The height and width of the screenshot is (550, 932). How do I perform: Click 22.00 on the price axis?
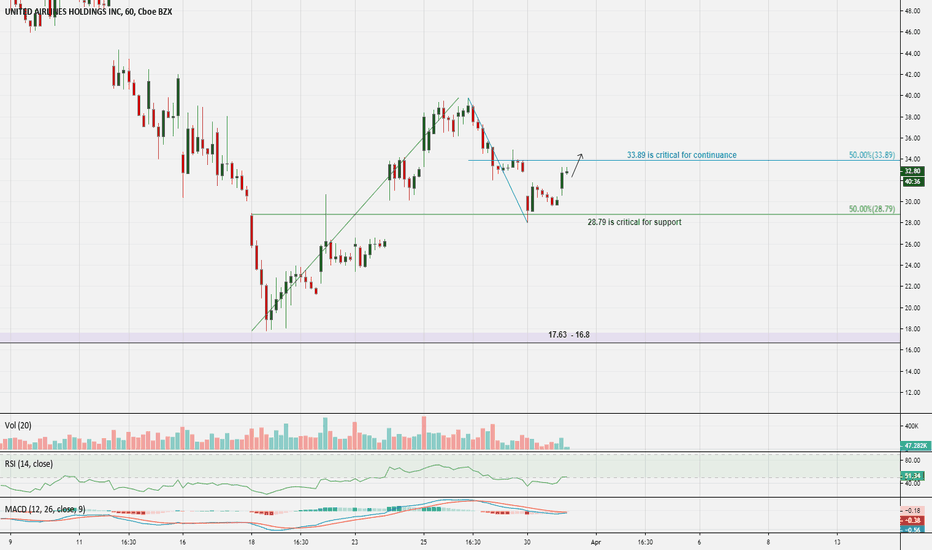tap(912, 287)
